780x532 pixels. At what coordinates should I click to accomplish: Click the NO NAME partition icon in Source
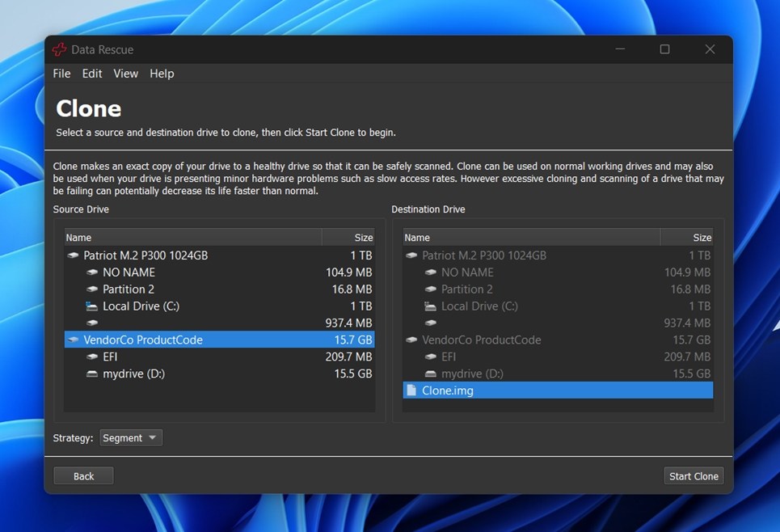[92, 272]
